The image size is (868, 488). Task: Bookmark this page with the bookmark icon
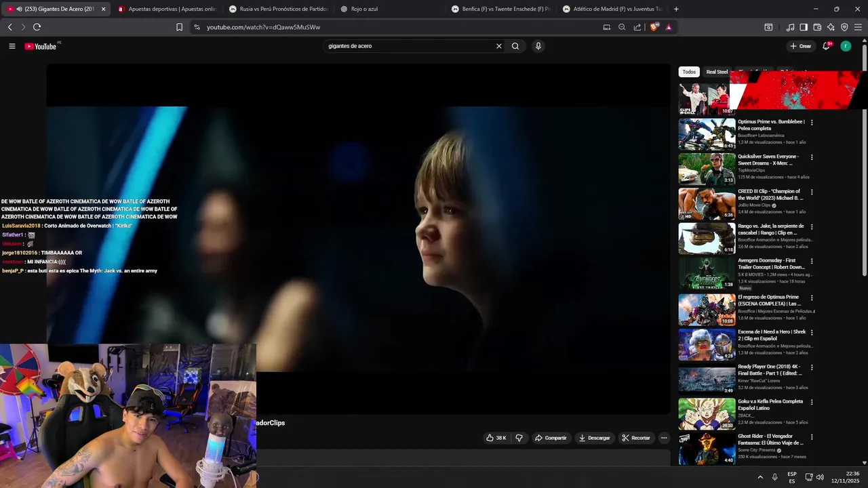(179, 27)
